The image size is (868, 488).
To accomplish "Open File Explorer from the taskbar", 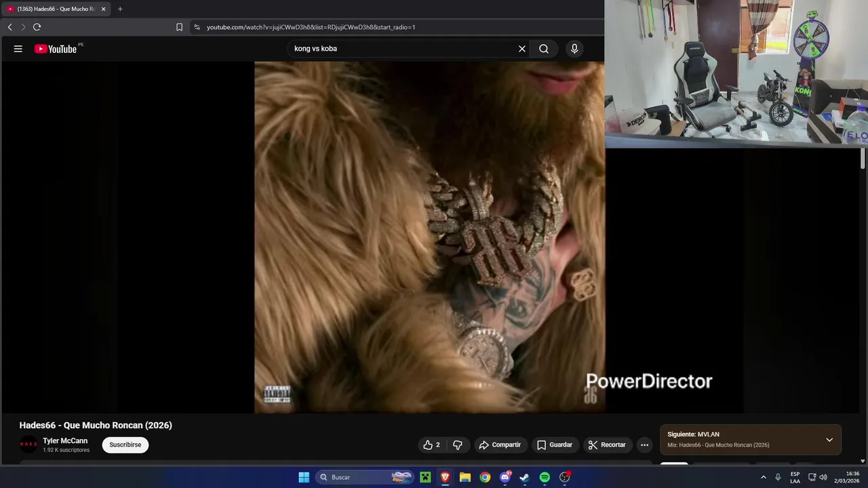I will (465, 477).
